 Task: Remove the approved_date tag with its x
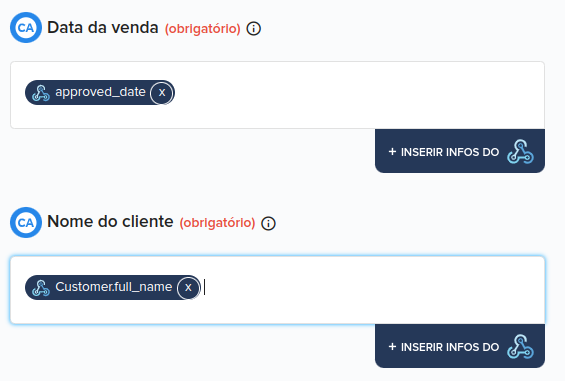[162, 93]
